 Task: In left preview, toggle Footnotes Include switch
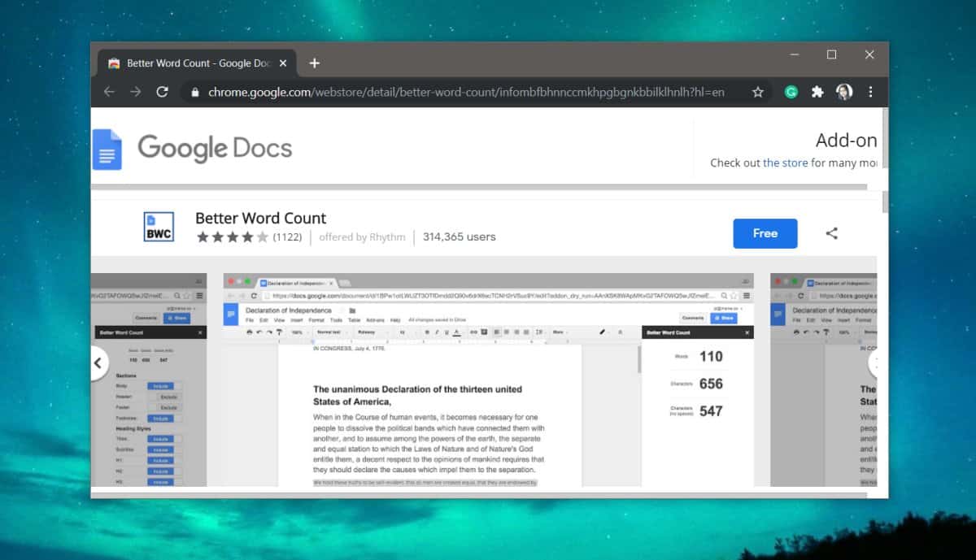coord(165,419)
